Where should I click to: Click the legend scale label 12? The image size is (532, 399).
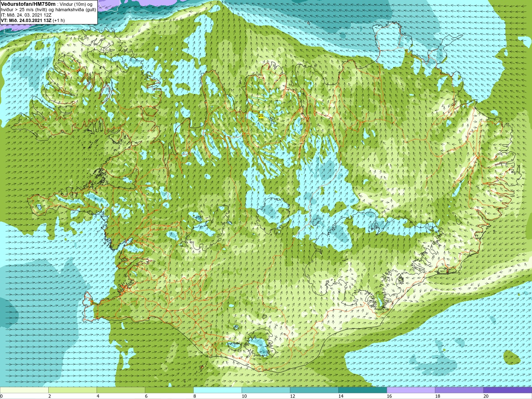point(293,396)
